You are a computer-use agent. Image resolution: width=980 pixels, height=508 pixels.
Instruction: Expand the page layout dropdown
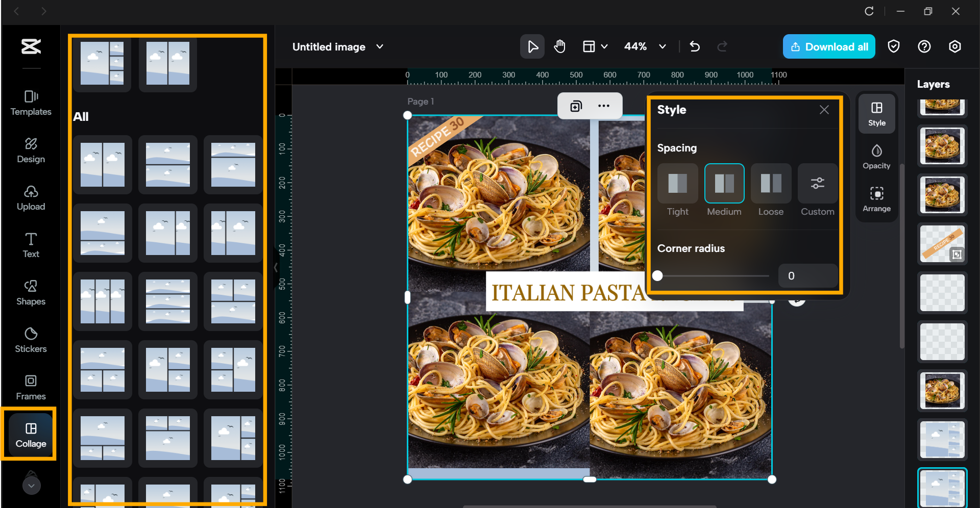(x=595, y=46)
